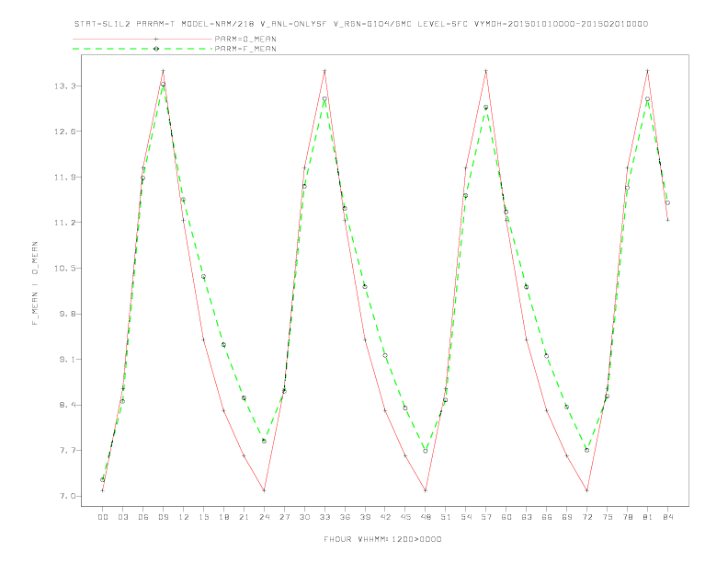The image size is (728, 563).
Task: Click x-axis tick label 42
Action: [385, 517]
